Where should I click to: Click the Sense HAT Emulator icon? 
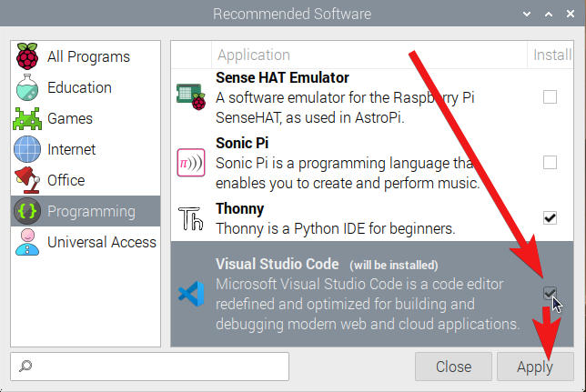[191, 96]
